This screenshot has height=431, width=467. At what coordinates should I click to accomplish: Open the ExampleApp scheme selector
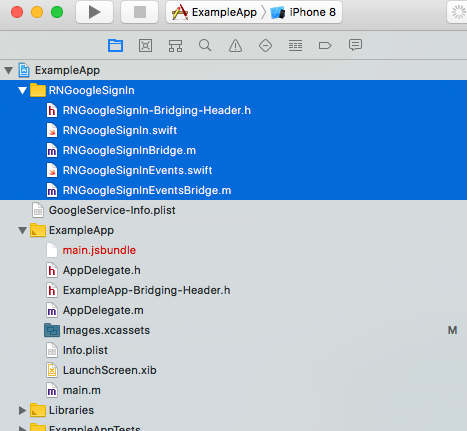pyautogui.click(x=214, y=12)
